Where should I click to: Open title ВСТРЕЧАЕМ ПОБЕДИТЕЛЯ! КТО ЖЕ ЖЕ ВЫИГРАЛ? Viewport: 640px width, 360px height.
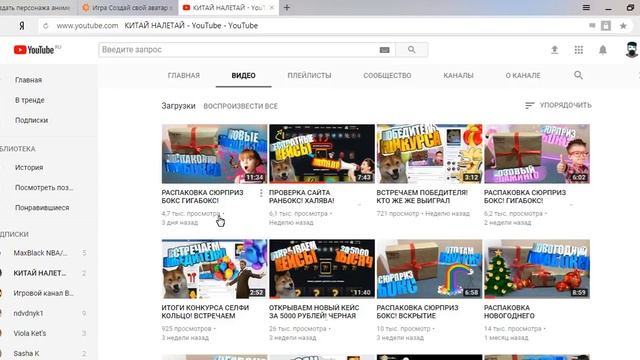[422, 197]
